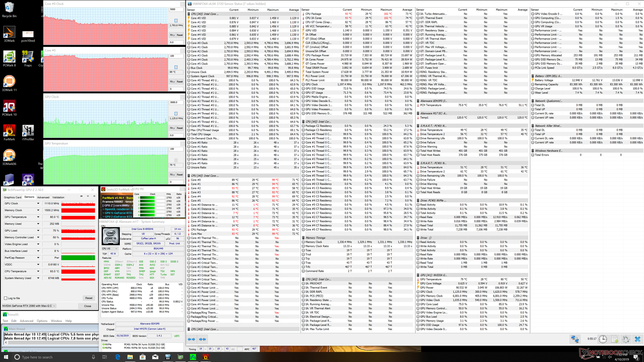Open Prime95 Options menu
The height and width of the screenshot is (362, 644).
tap(42, 321)
